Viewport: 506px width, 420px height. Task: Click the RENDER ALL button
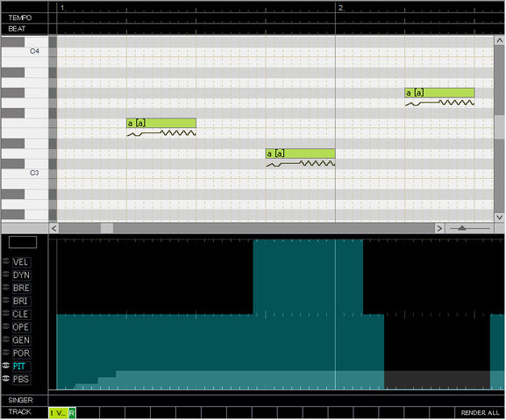pyautogui.click(x=480, y=413)
